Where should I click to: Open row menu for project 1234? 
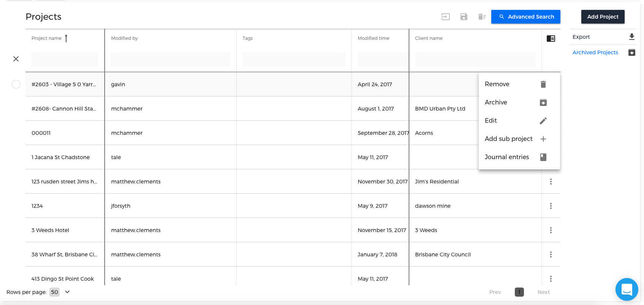[x=551, y=206]
